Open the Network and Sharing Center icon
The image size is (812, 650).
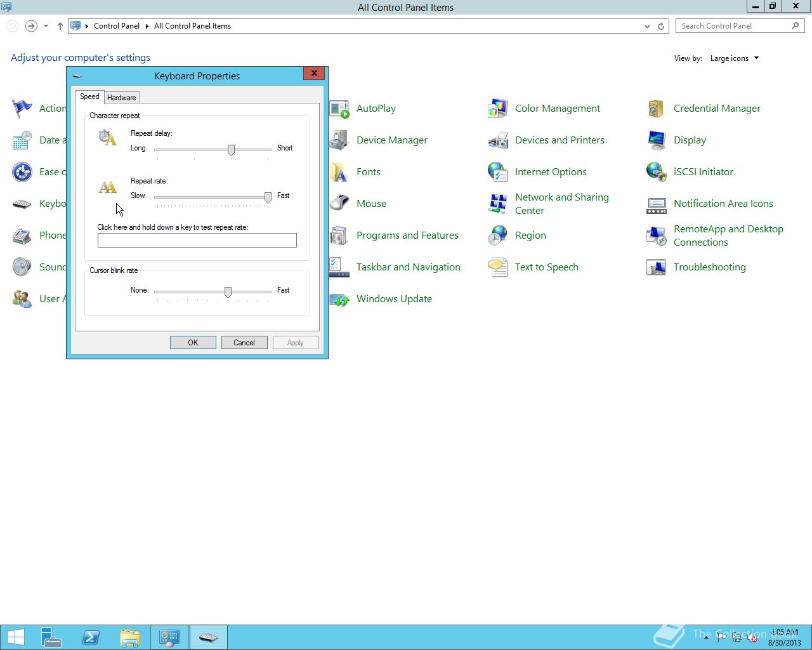(x=498, y=204)
